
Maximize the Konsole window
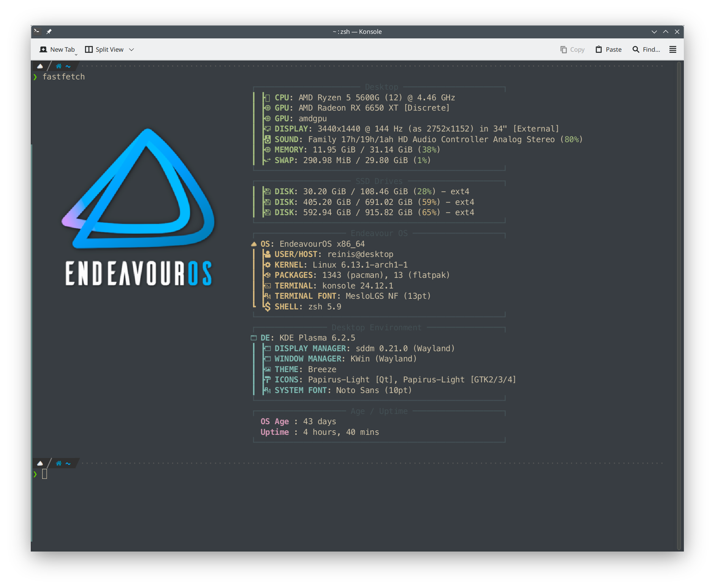[x=666, y=32]
